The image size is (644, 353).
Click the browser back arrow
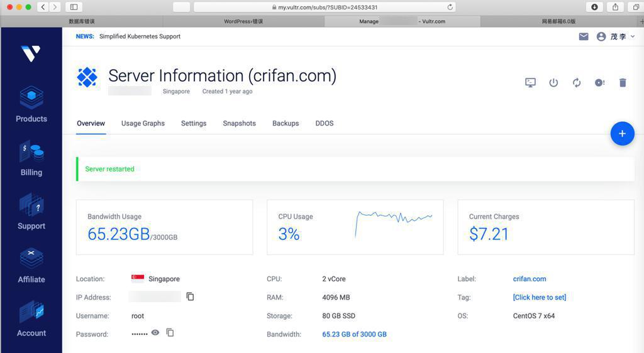(x=43, y=7)
